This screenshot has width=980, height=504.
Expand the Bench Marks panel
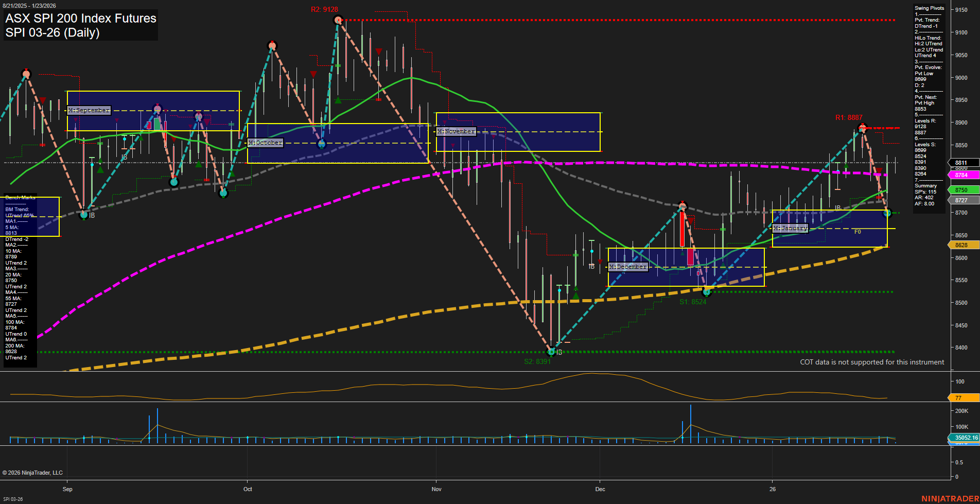[20, 197]
